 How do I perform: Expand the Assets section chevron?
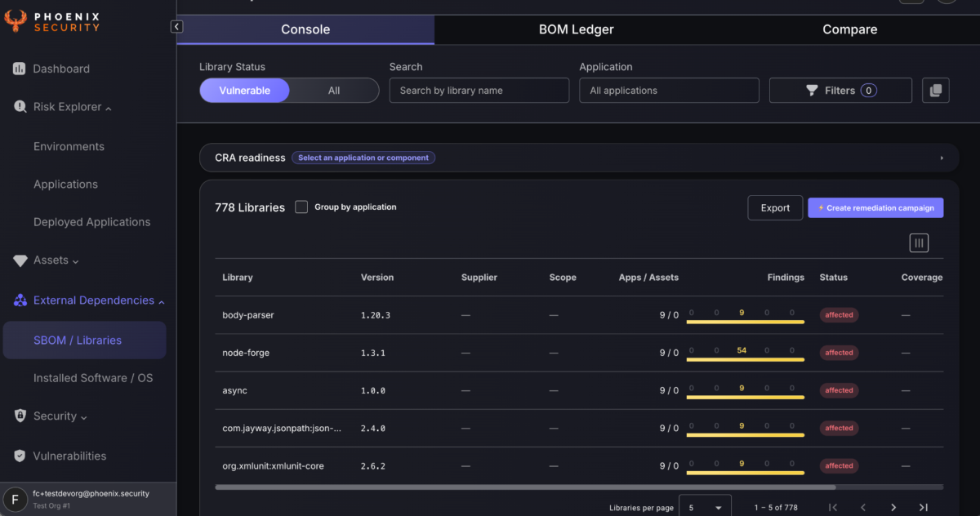pyautogui.click(x=76, y=261)
